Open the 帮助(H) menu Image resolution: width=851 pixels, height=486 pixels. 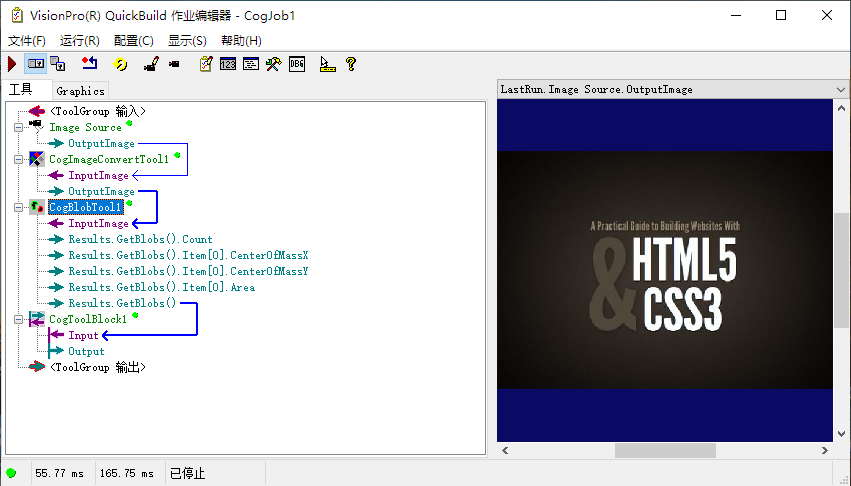click(242, 41)
